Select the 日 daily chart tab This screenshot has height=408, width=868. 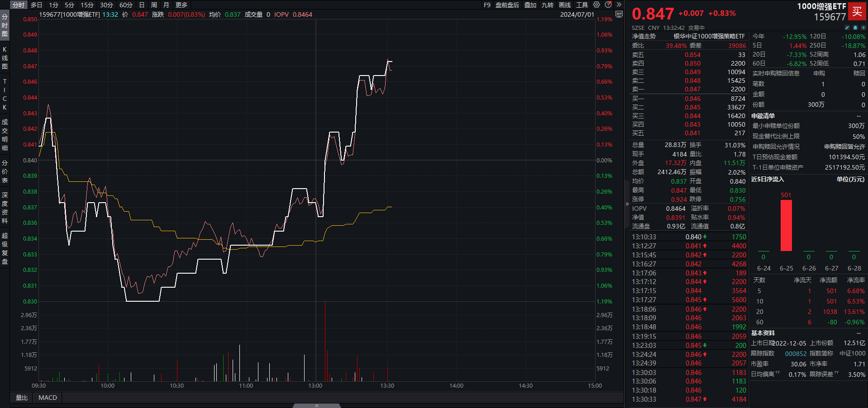pyautogui.click(x=142, y=5)
